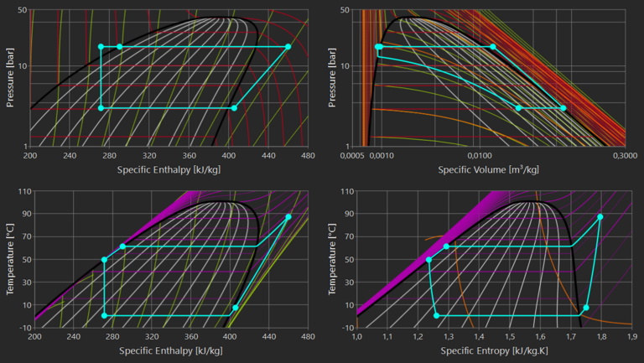Select the '0,3000' volume axis tick
The width and height of the screenshot is (644, 363).
(x=625, y=156)
